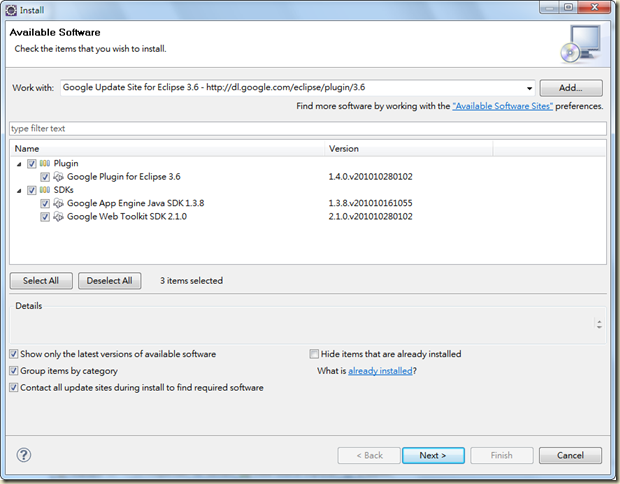Viewport: 620px width, 484px height.
Task: Select the Google Web Toolkit SDK 2.1.0 row
Action: (x=127, y=217)
